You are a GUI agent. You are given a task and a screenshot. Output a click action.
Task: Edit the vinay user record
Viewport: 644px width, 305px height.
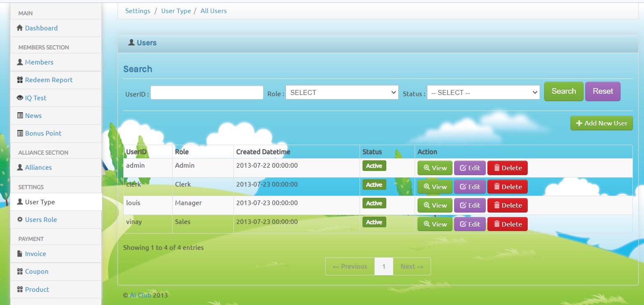(x=470, y=224)
